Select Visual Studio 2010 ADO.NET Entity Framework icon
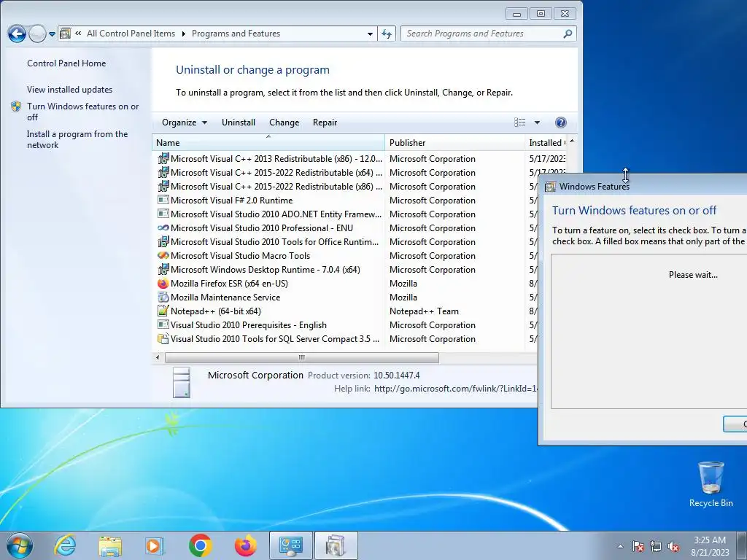The width and height of the screenshot is (747, 560). [163, 214]
